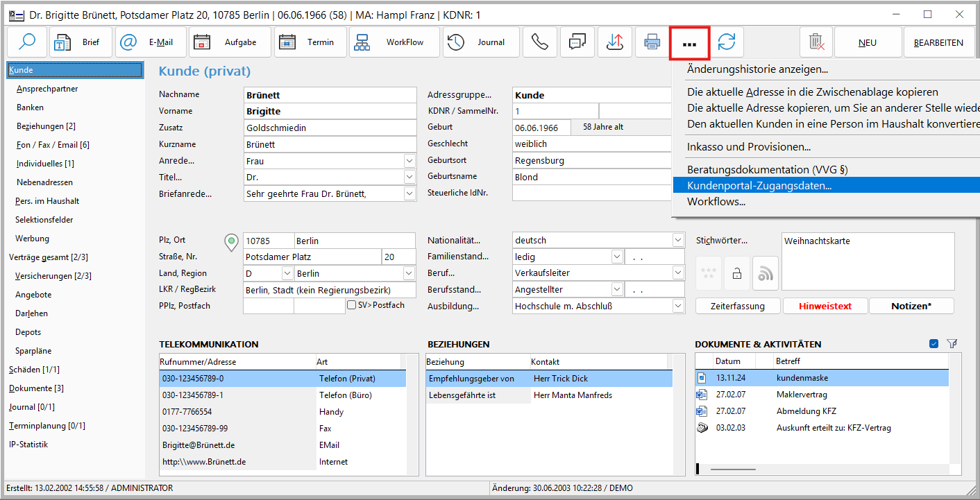Click the delete trash can icon
This screenshot has width=980, height=500.
(816, 42)
